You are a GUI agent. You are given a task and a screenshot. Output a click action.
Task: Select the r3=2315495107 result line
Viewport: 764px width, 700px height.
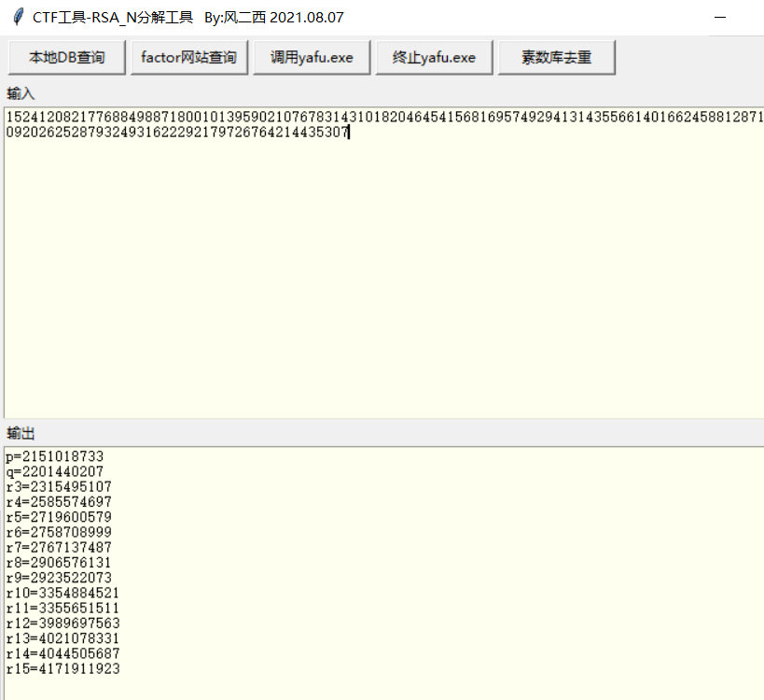[x=58, y=487]
